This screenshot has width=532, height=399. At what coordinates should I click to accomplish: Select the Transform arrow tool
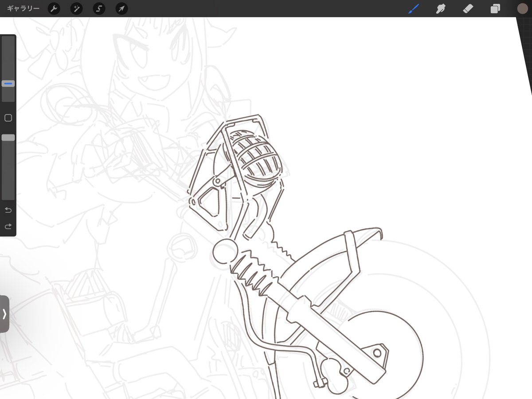[x=121, y=8]
